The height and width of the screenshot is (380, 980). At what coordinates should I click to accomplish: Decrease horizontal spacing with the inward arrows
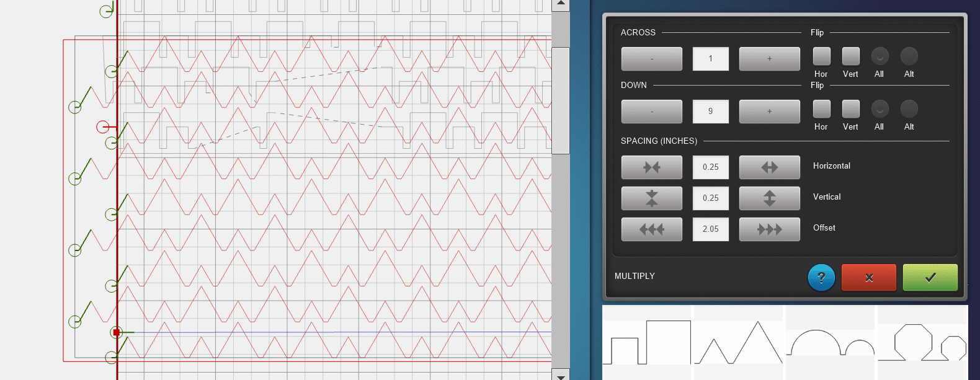click(651, 167)
